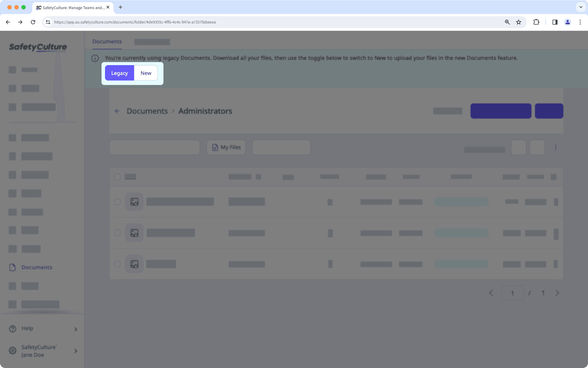The height and width of the screenshot is (368, 588).
Task: Switch the toggle to New documents
Action: [x=146, y=73]
